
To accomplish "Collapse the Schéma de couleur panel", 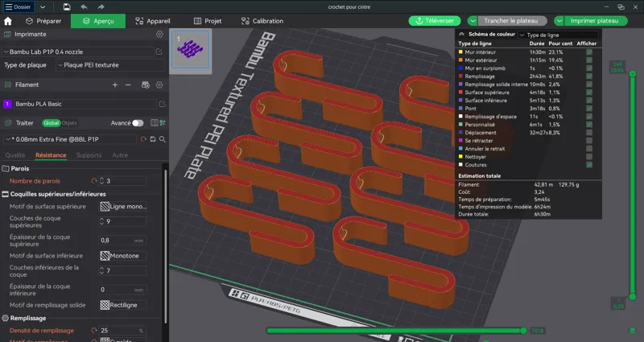I will pyautogui.click(x=461, y=34).
